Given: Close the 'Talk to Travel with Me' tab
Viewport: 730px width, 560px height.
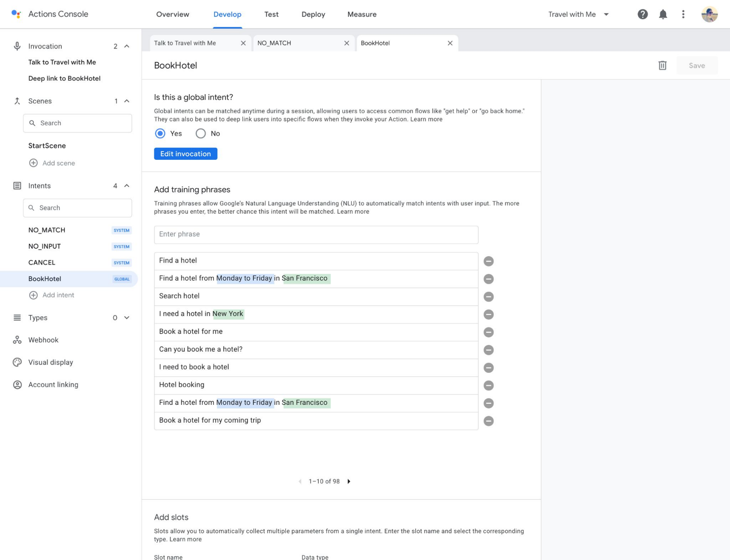Looking at the screenshot, I should click(x=243, y=43).
